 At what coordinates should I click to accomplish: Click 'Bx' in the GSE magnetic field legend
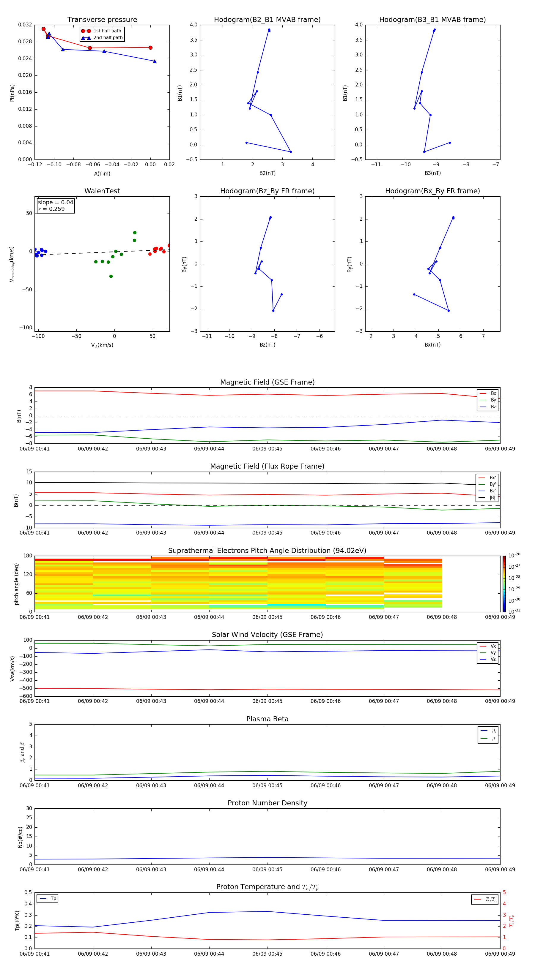click(x=488, y=393)
